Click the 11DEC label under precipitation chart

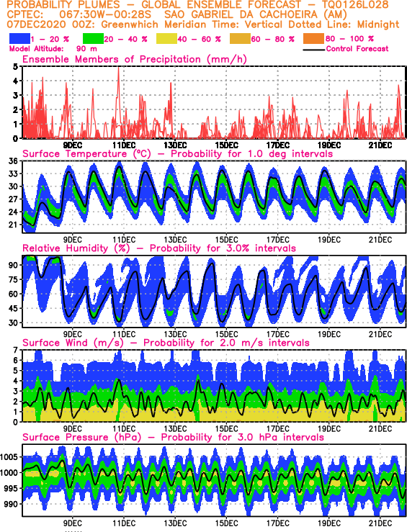[x=124, y=145]
